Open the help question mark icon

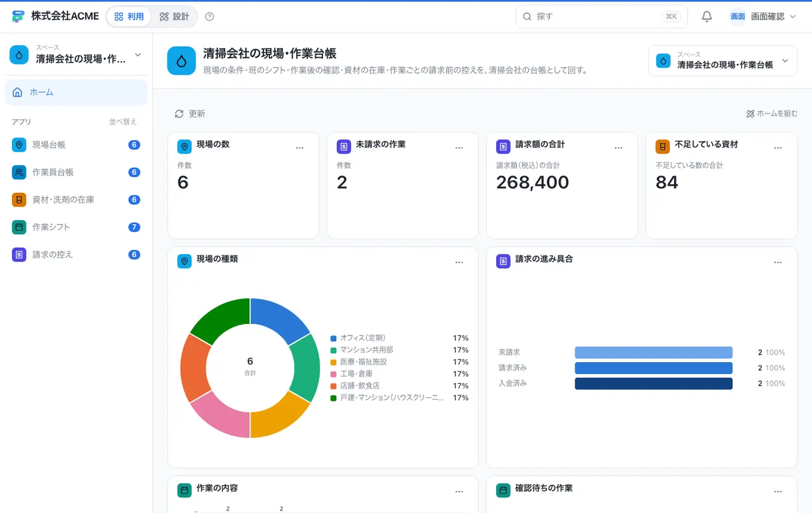pos(210,16)
